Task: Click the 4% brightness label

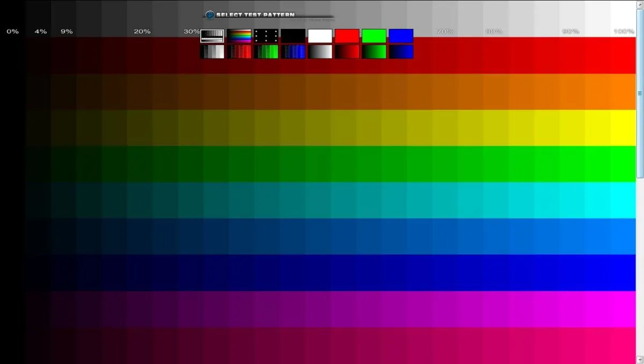Action: pos(41,31)
